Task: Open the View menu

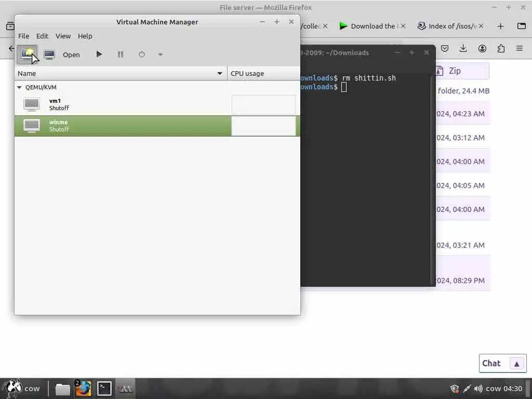Action: 63,36
